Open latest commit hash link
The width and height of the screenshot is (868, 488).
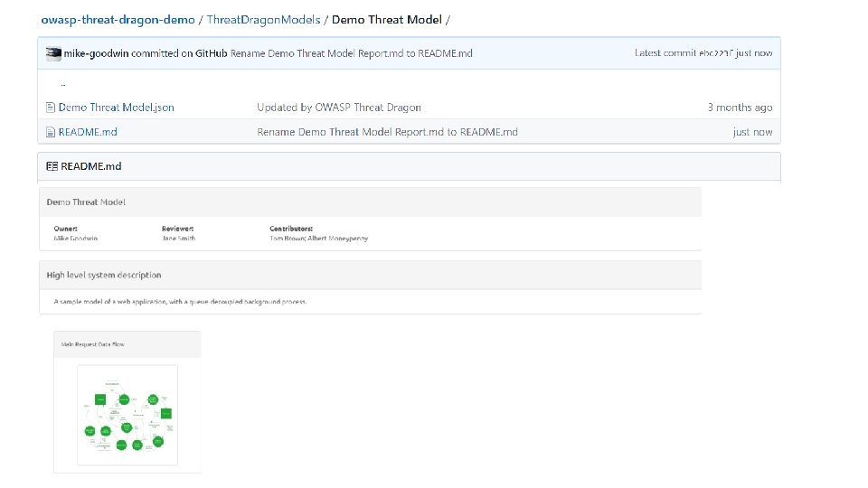coord(716,53)
